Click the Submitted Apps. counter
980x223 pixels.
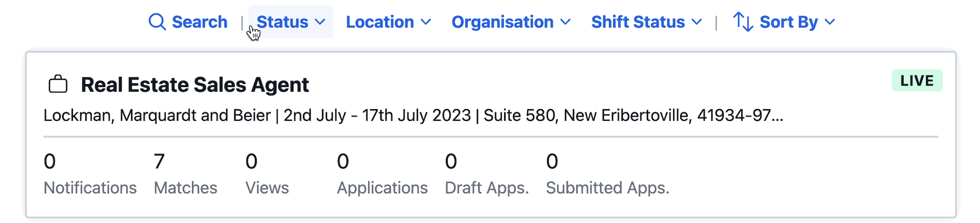coord(607,174)
